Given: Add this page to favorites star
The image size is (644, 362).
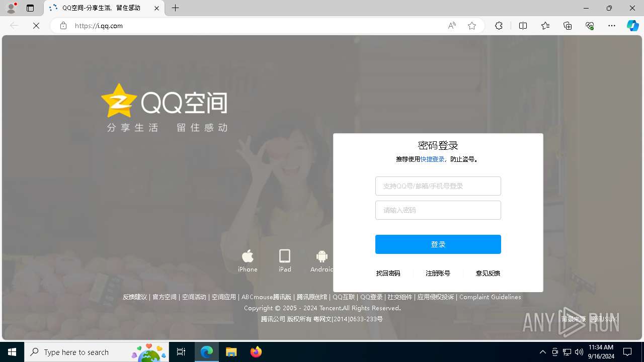Looking at the screenshot, I should tap(472, 26).
